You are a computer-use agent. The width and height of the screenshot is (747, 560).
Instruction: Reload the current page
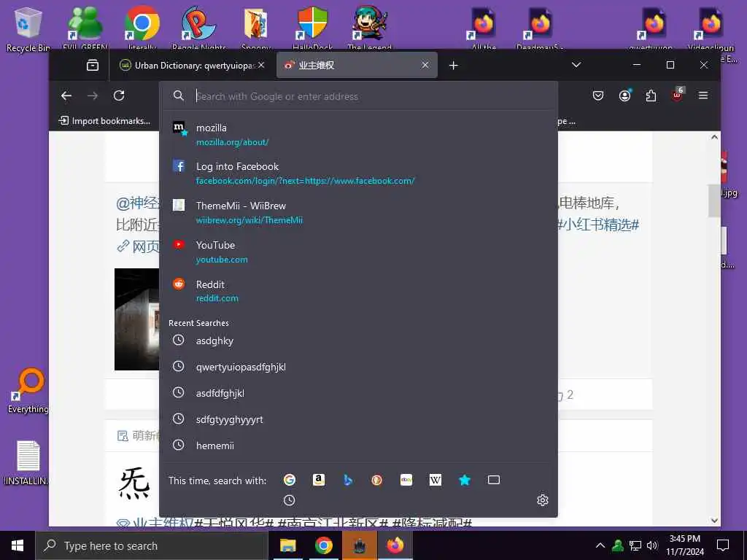[x=119, y=96]
